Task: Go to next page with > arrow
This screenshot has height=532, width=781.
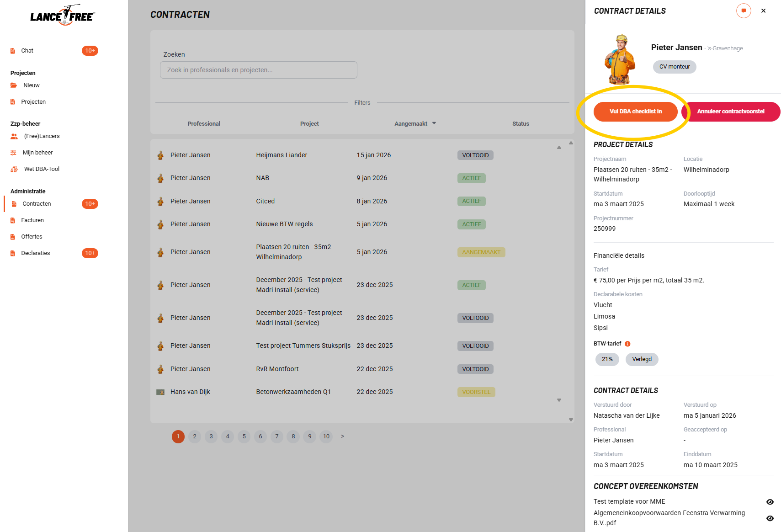Action: (x=343, y=436)
